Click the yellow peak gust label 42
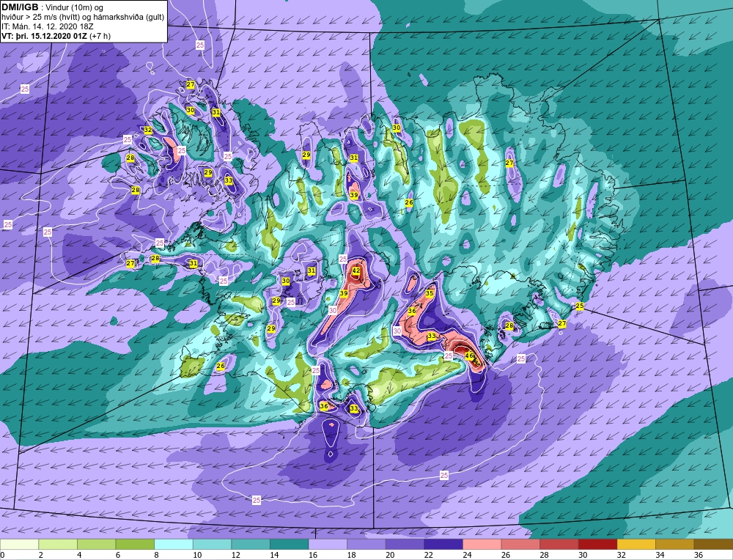The width and height of the screenshot is (733, 560). [356, 270]
